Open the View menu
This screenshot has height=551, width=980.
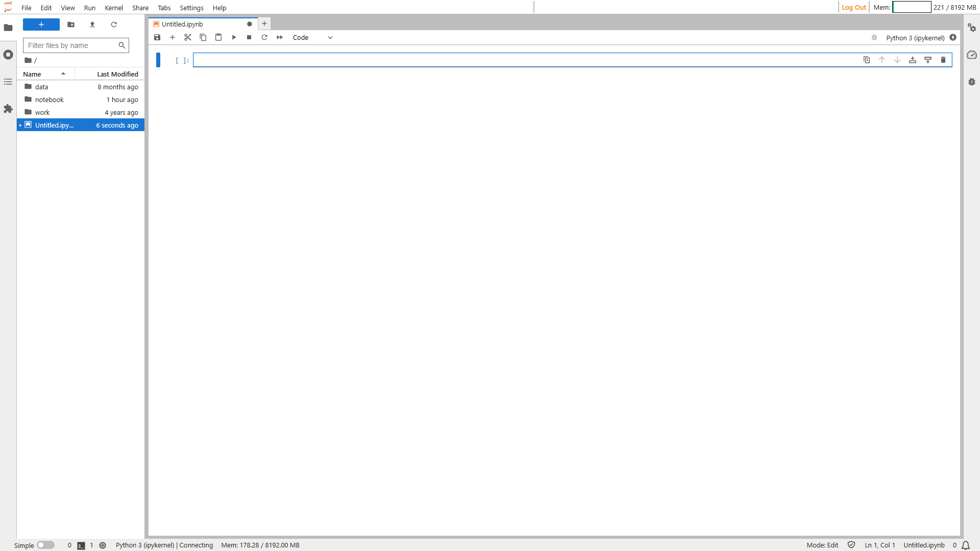click(68, 8)
